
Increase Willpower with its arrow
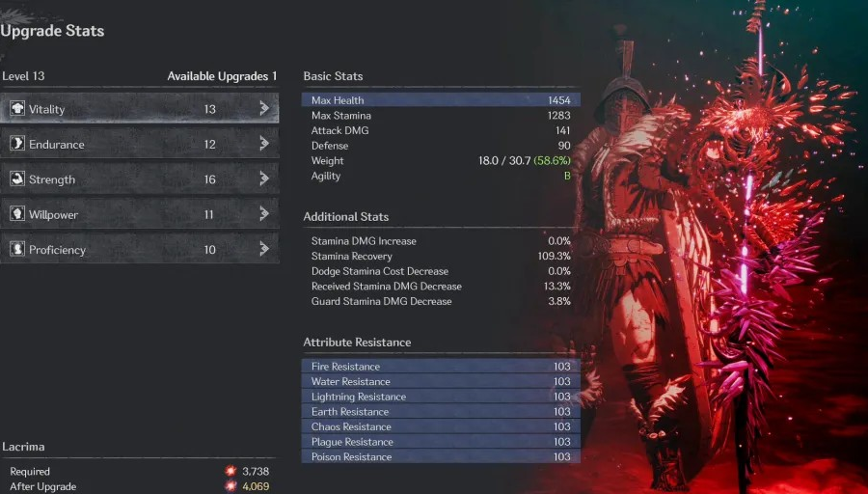click(x=264, y=214)
